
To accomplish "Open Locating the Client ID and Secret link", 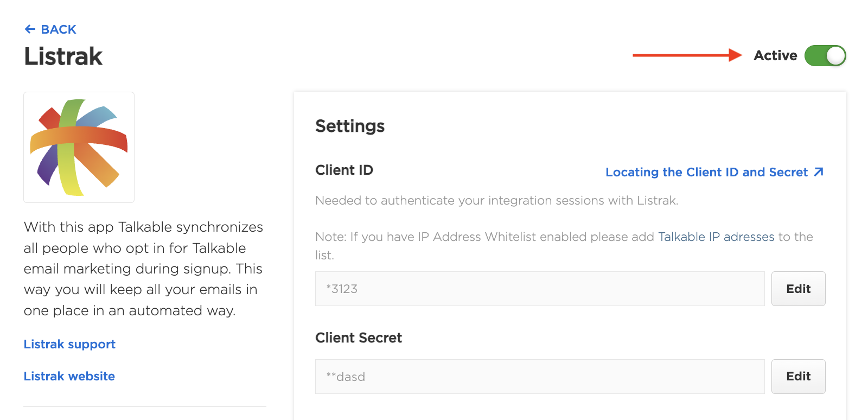I will (706, 172).
